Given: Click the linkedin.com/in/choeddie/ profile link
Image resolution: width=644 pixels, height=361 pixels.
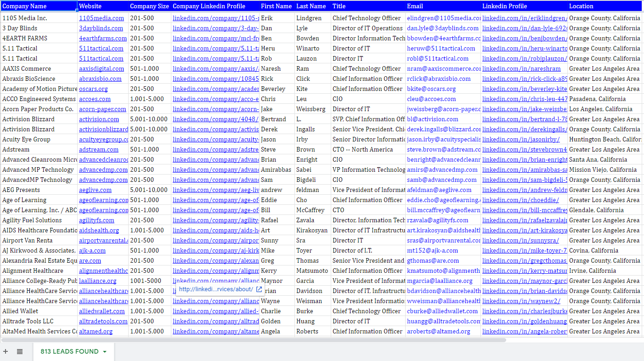Looking at the screenshot, I should [x=520, y=200].
